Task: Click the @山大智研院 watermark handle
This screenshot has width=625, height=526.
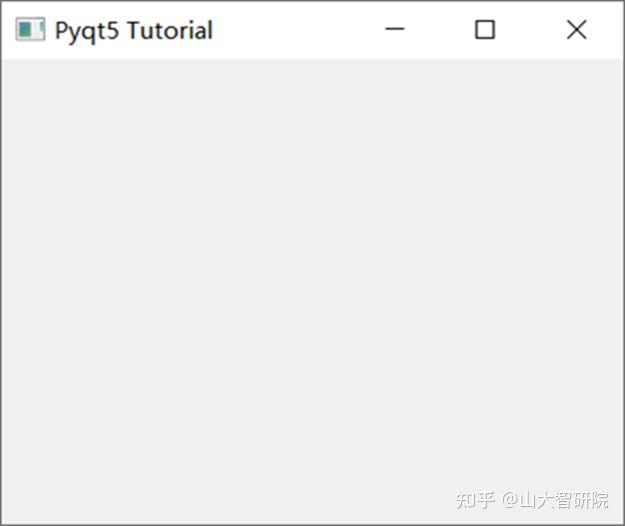Action: [555, 500]
